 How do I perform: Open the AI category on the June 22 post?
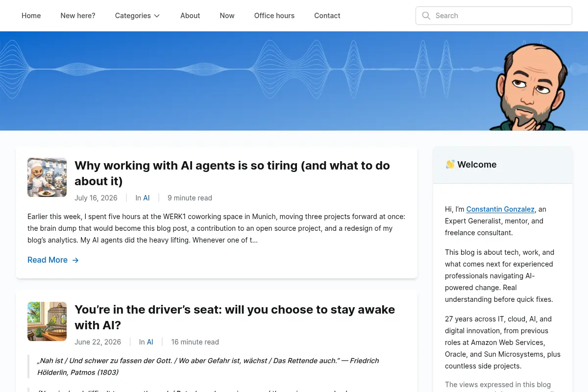(150, 342)
